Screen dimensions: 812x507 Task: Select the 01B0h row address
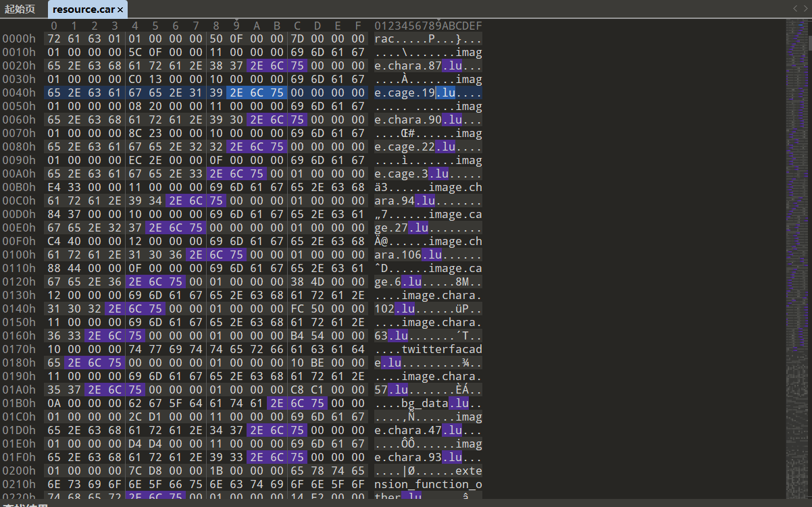coord(19,404)
